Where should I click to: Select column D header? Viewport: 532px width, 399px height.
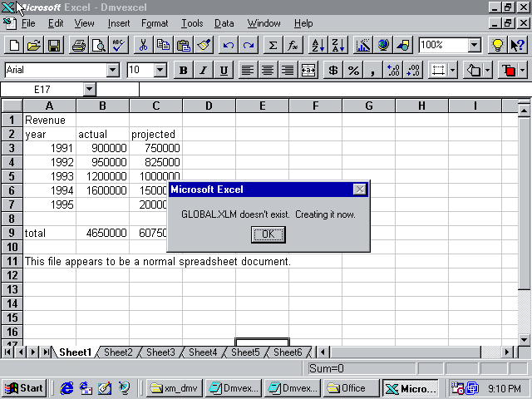pyautogui.click(x=209, y=106)
